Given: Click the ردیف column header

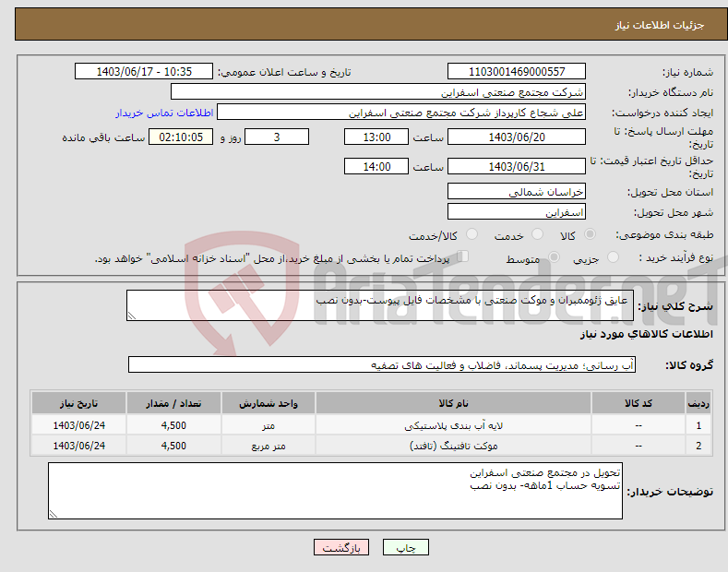Looking at the screenshot, I should click(698, 403).
